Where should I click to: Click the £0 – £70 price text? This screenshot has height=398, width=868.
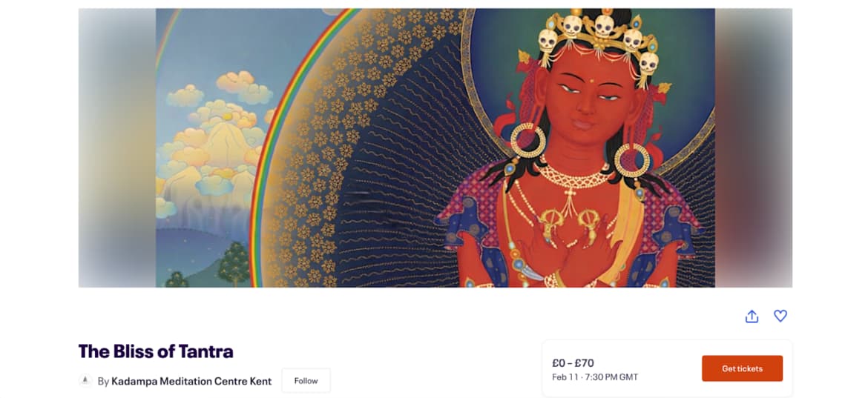(573, 363)
